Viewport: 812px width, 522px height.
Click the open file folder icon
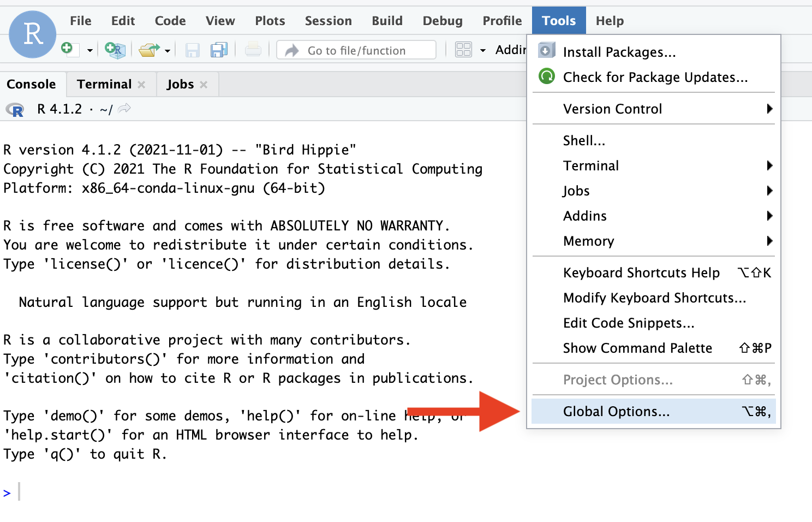click(148, 50)
